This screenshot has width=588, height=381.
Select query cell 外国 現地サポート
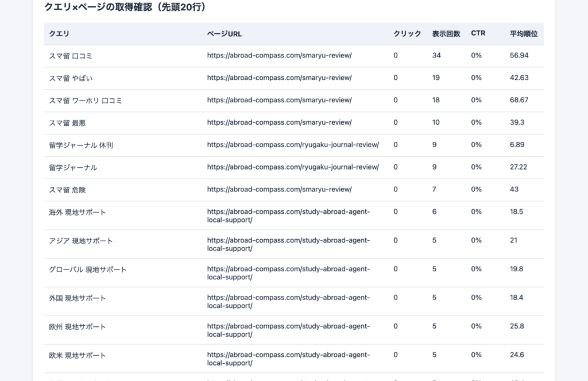tap(78, 298)
